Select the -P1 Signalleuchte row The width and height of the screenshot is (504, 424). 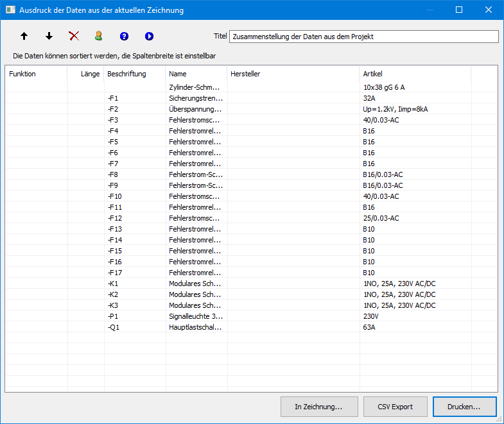pos(195,316)
